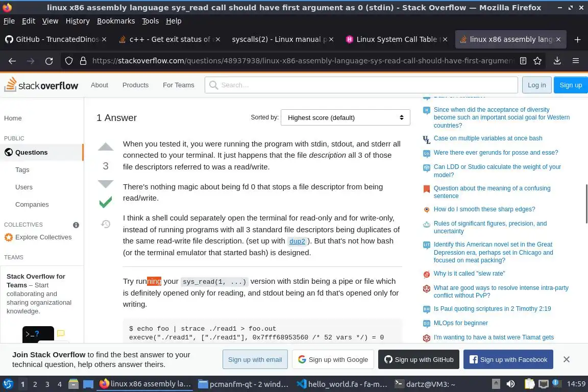The image size is (588, 392).
Task: Open the View menu
Action: [50, 21]
